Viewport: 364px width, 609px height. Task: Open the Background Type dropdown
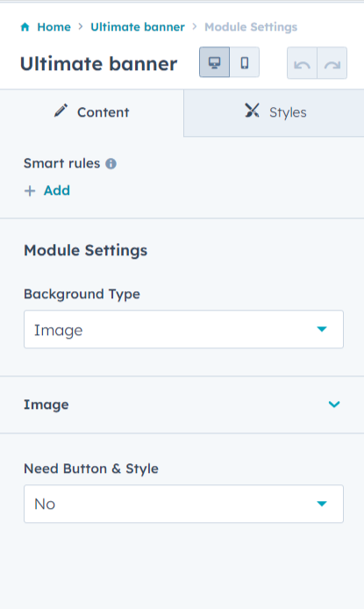tap(183, 329)
